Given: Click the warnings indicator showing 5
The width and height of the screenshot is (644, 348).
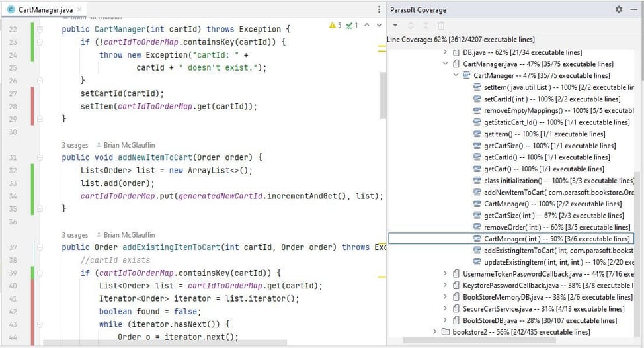Looking at the screenshot, I should [x=335, y=26].
